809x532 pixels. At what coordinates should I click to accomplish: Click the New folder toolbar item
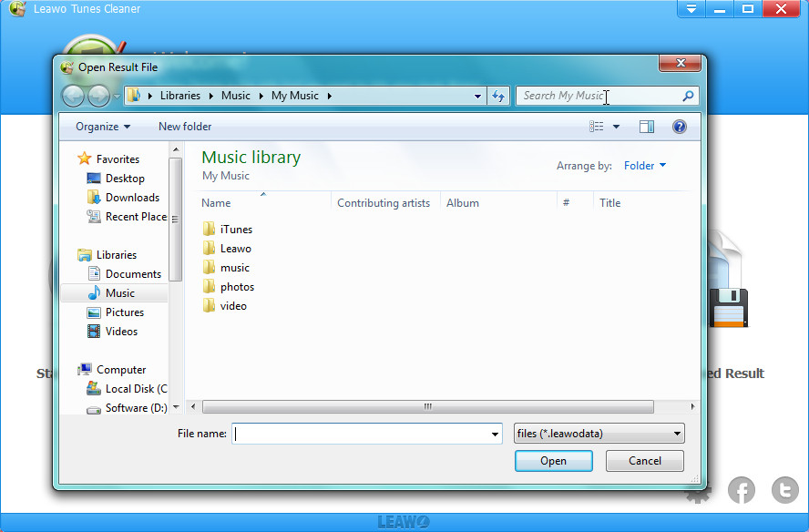click(185, 127)
